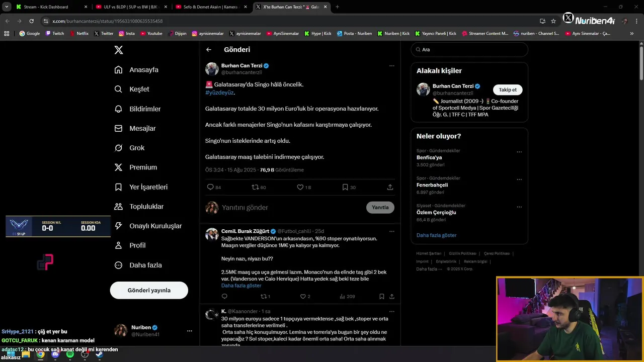Open the Netflix bookmark
The height and width of the screenshot is (362, 644).
tap(78, 34)
